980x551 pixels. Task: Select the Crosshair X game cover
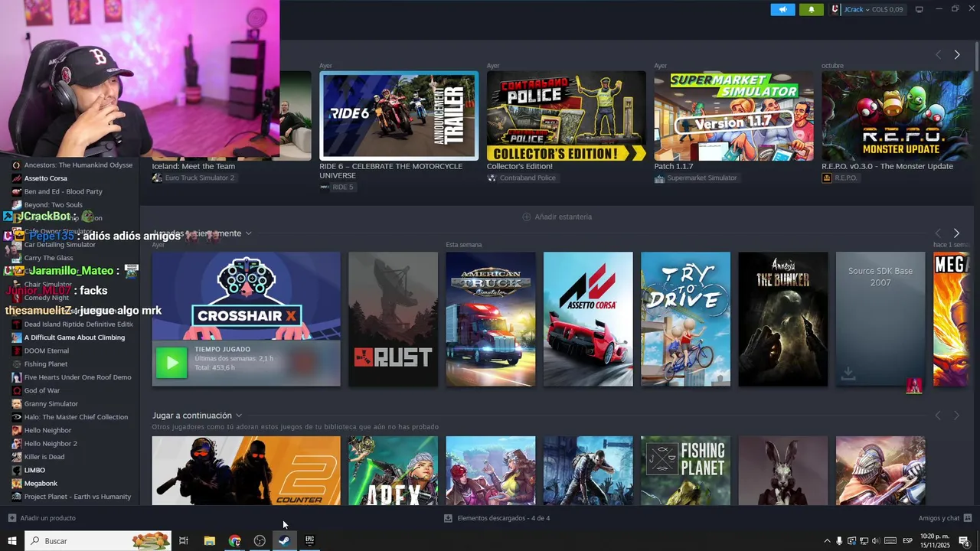point(246,296)
